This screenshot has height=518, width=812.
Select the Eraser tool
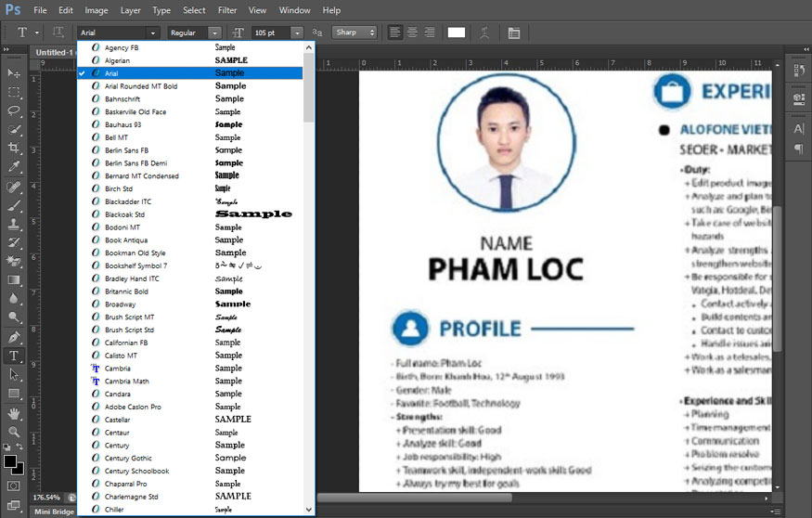[14, 261]
